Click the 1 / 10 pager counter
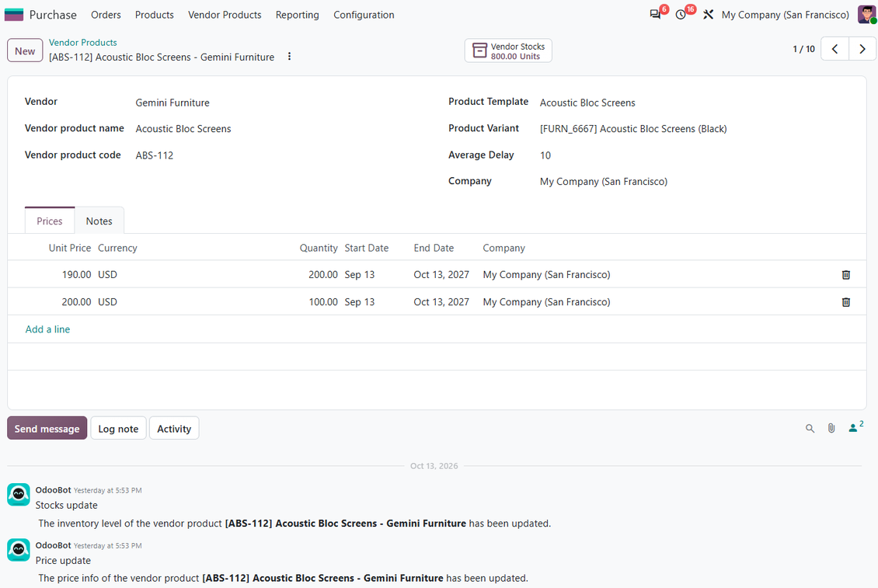Image resolution: width=878 pixels, height=588 pixels. [803, 49]
